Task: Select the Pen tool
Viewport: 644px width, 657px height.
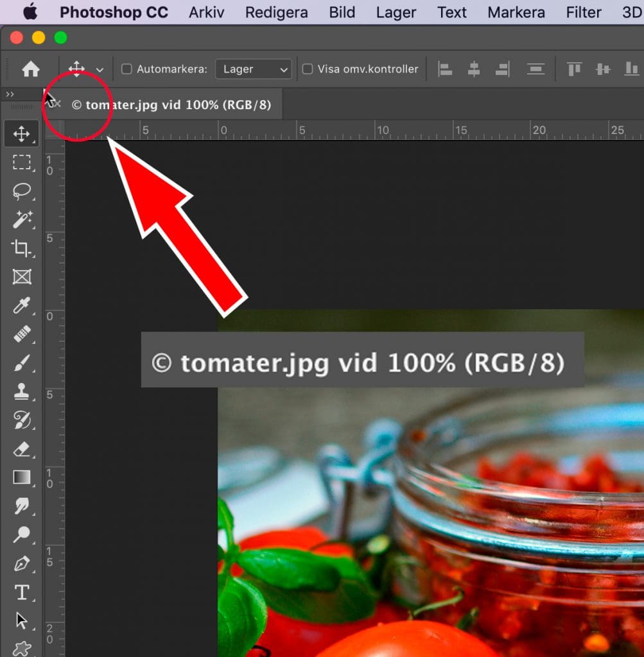Action: click(21, 563)
